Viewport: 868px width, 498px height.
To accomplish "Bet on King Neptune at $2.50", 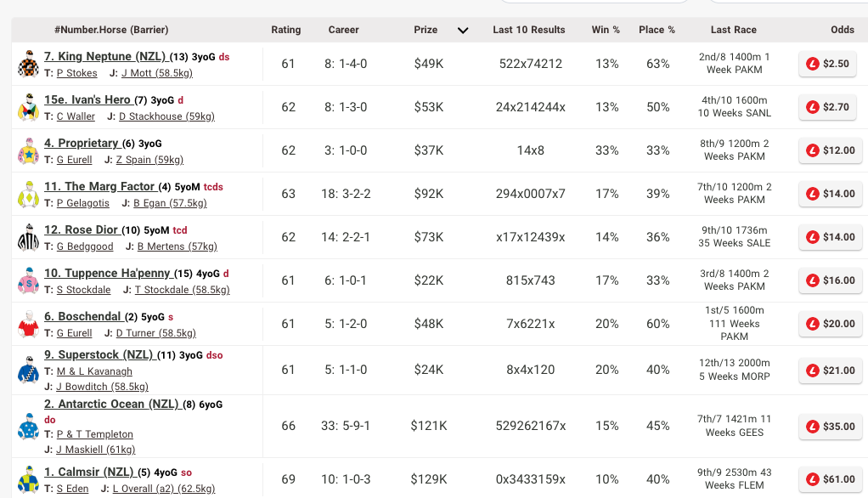I will point(829,65).
